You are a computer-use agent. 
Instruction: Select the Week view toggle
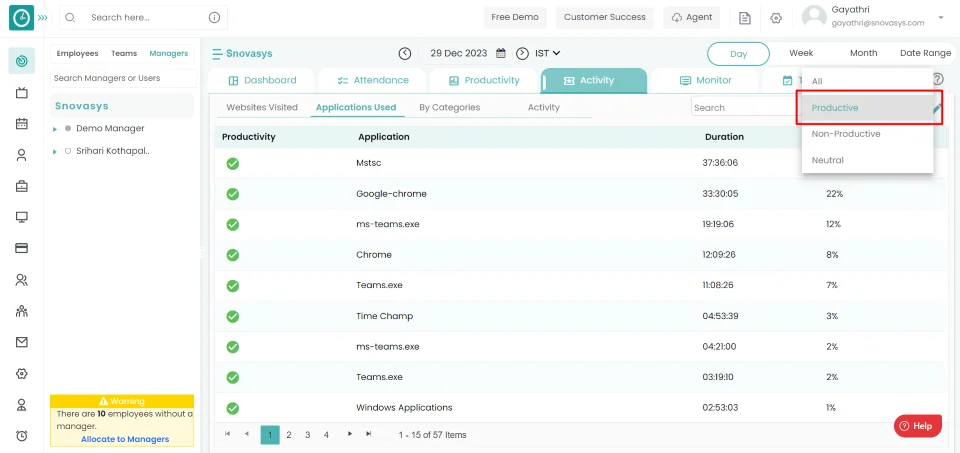point(801,53)
